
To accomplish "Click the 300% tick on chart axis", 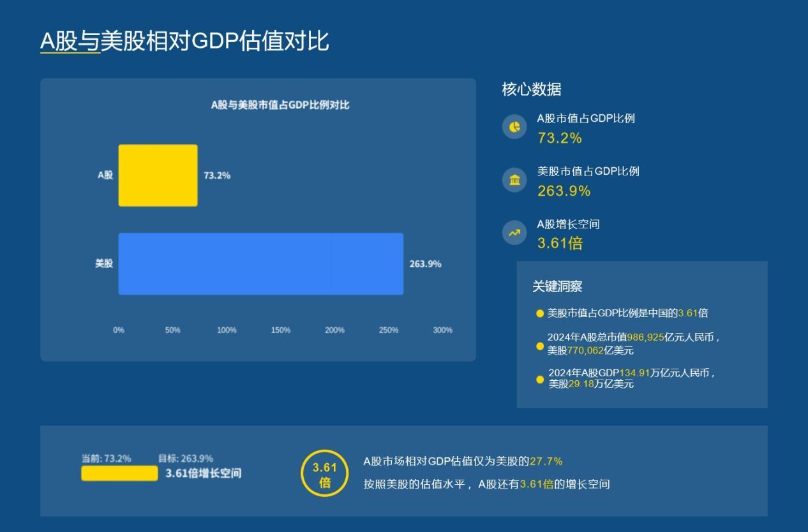I will coord(442,330).
